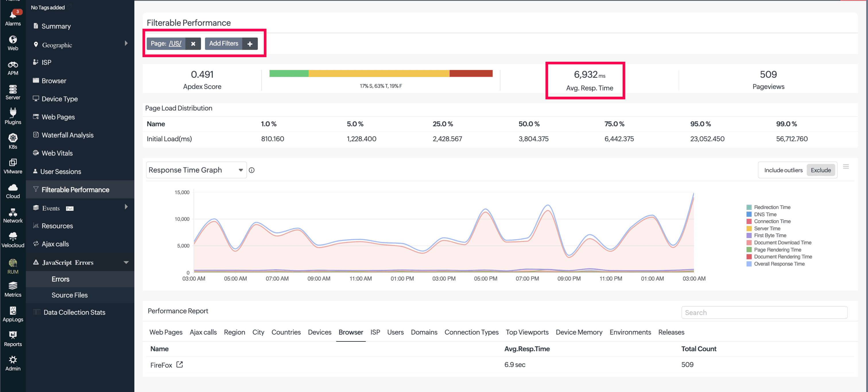Click the plus icon beside Add Filters

tap(250, 44)
